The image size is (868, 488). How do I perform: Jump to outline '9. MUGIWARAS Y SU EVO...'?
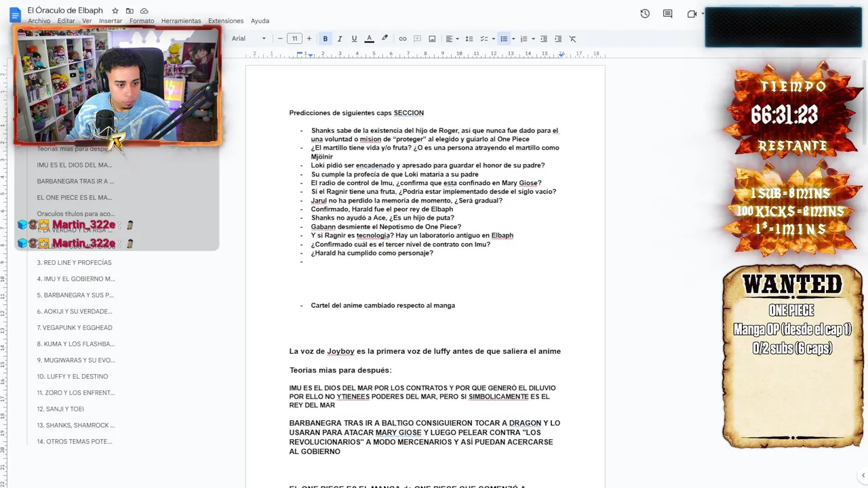(x=76, y=360)
